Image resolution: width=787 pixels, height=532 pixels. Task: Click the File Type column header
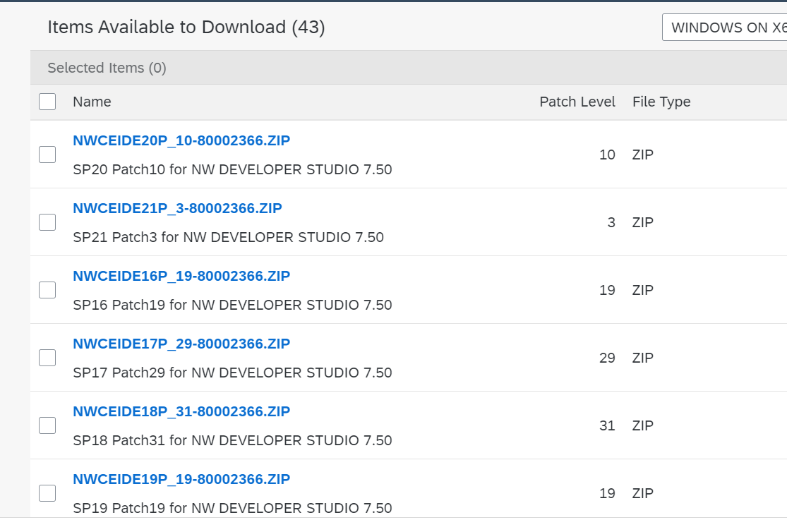(661, 102)
